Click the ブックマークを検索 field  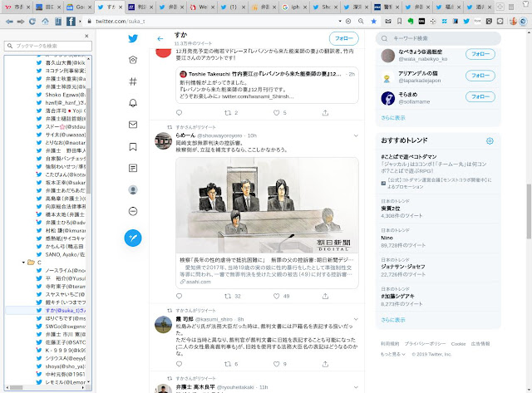point(48,46)
